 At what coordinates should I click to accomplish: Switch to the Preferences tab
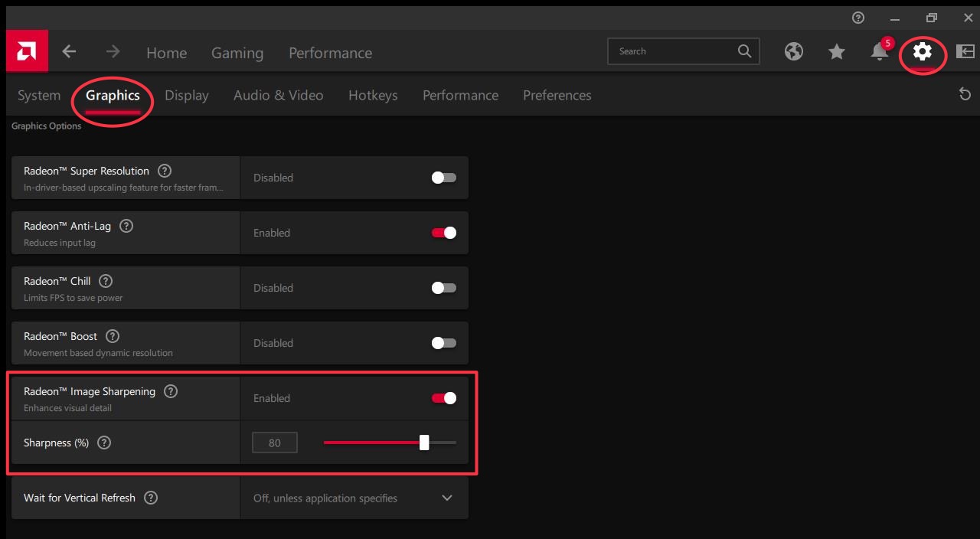tap(557, 95)
